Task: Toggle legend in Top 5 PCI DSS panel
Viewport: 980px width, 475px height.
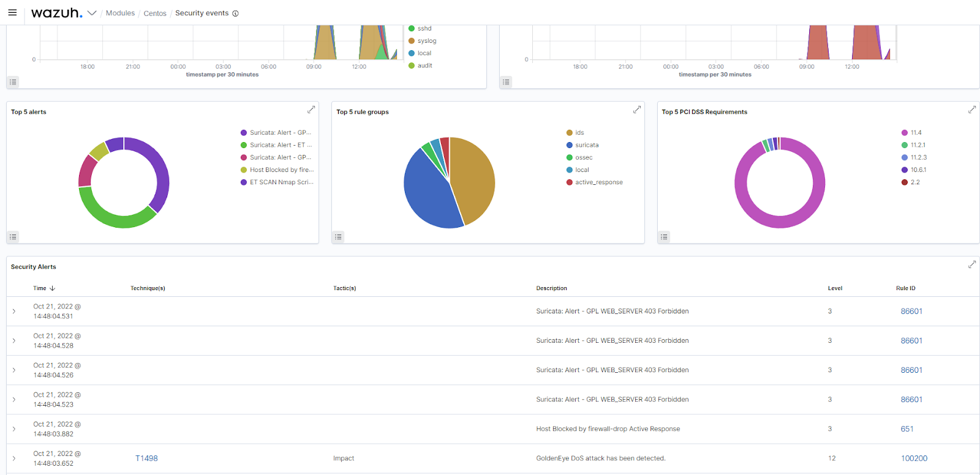Action: 664,236
